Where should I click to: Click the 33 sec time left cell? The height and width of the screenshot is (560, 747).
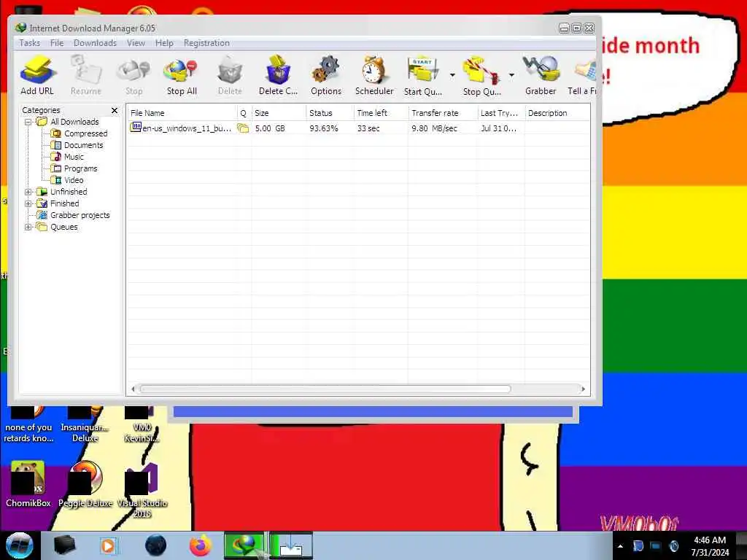[x=368, y=128]
